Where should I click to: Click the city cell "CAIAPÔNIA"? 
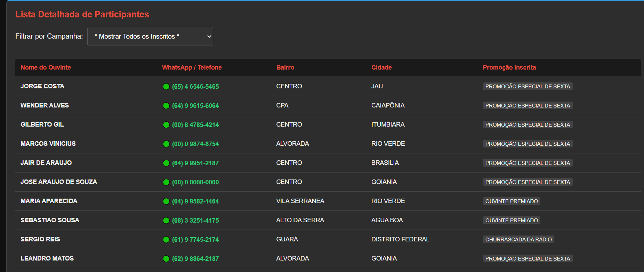point(388,105)
